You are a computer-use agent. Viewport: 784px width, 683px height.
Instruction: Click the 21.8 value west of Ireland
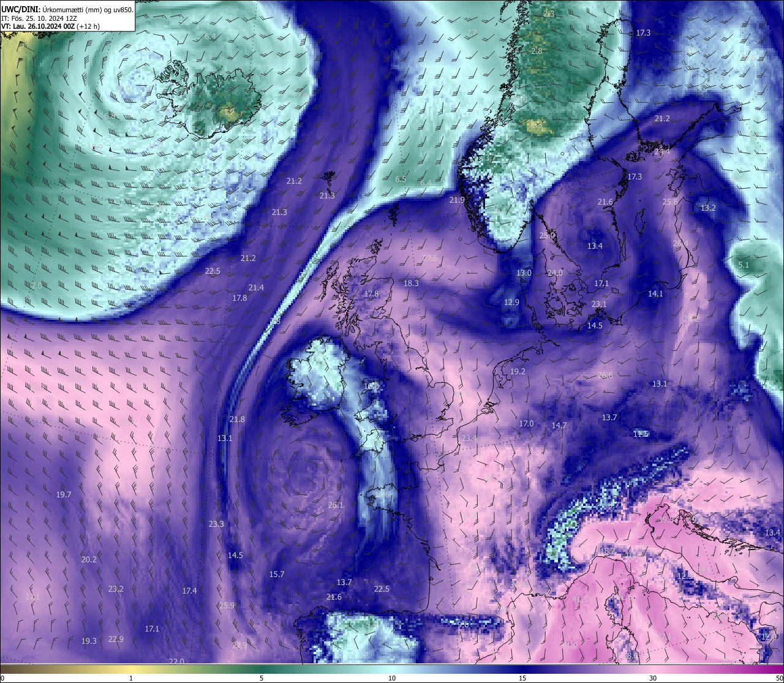click(x=237, y=419)
